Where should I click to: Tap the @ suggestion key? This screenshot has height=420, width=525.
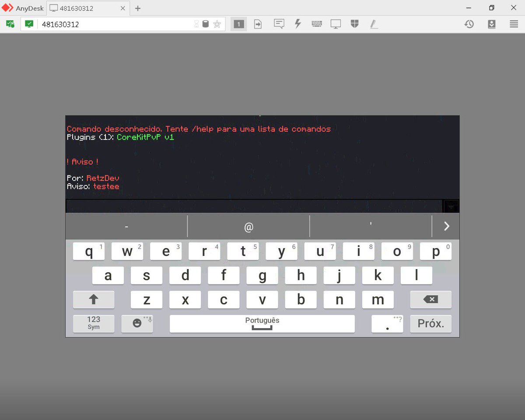[248, 227]
